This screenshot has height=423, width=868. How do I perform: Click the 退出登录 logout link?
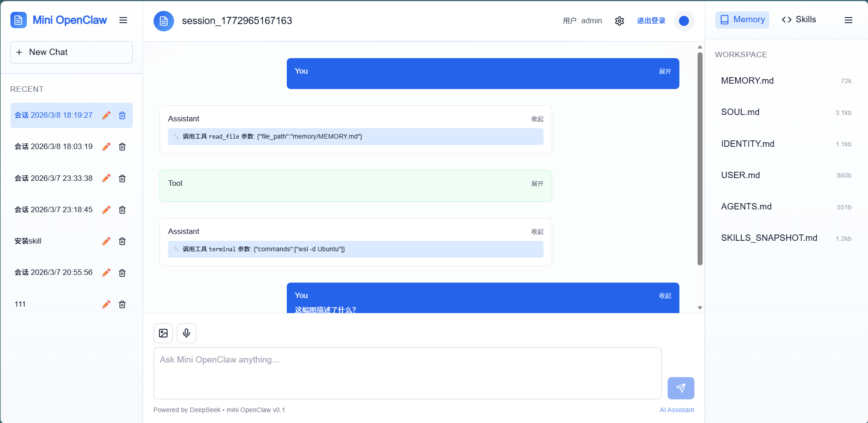[651, 21]
